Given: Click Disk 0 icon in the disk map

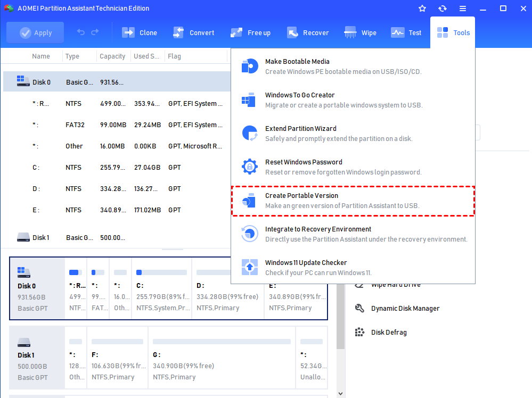Looking at the screenshot, I should [24, 272].
